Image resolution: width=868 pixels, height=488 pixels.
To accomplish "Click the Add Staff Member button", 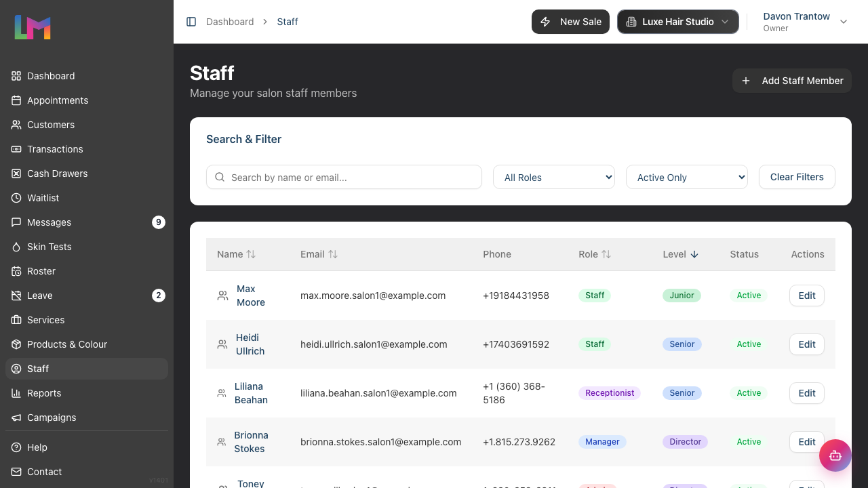I will pos(792,81).
